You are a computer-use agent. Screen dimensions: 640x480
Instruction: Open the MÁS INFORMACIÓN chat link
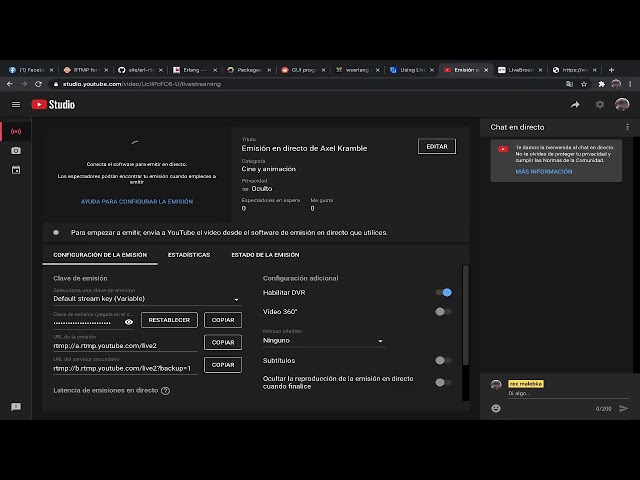(x=544, y=172)
